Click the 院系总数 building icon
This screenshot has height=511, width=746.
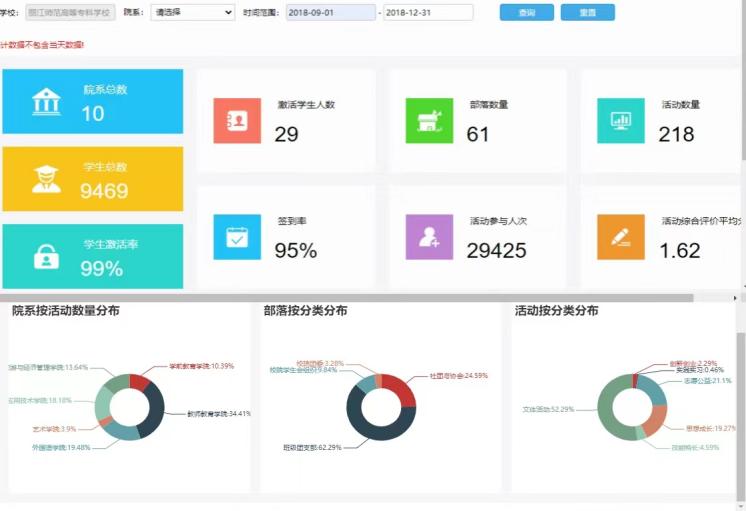(x=44, y=102)
